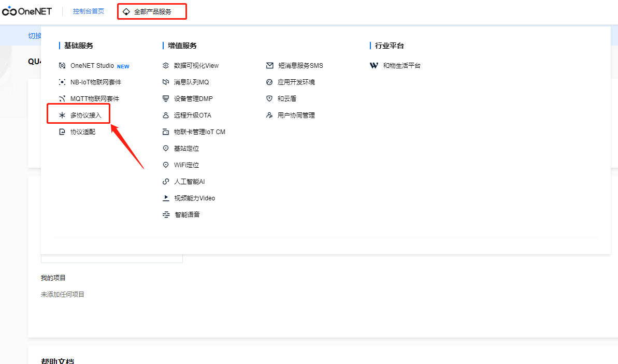Open MQTT物联网套件

click(x=95, y=99)
